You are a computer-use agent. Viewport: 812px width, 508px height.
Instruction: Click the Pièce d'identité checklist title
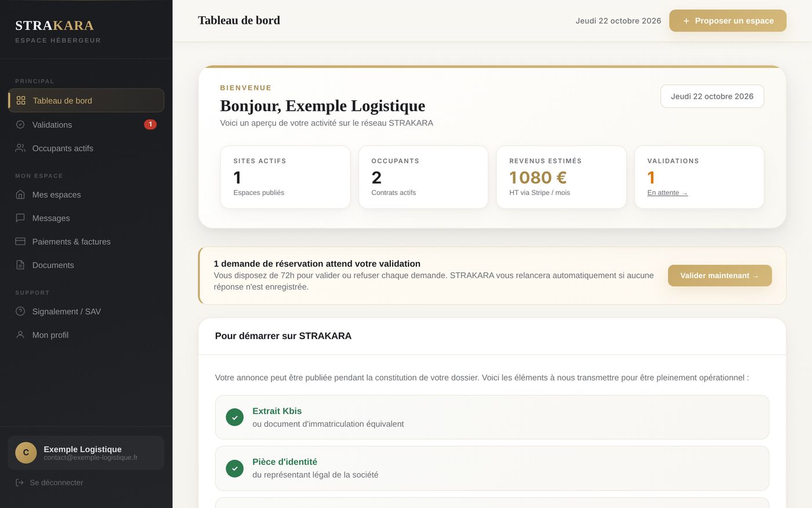(285, 462)
